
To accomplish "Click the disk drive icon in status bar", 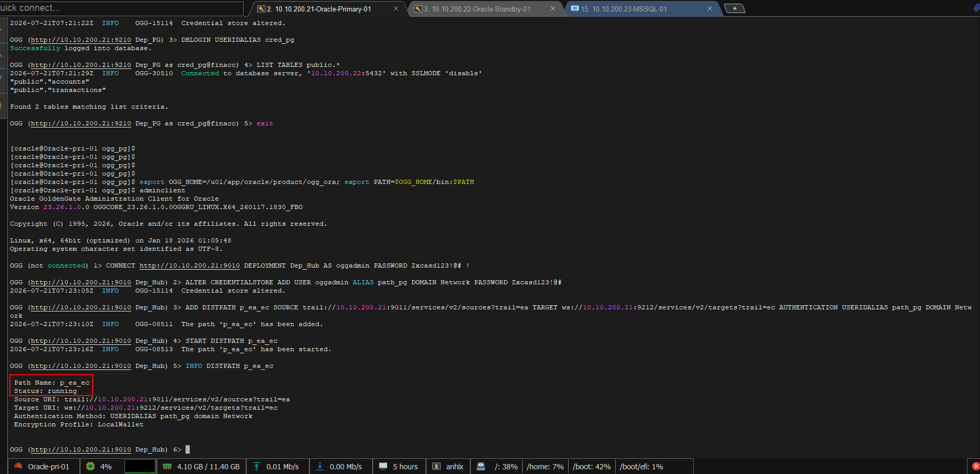I will click(x=481, y=466).
